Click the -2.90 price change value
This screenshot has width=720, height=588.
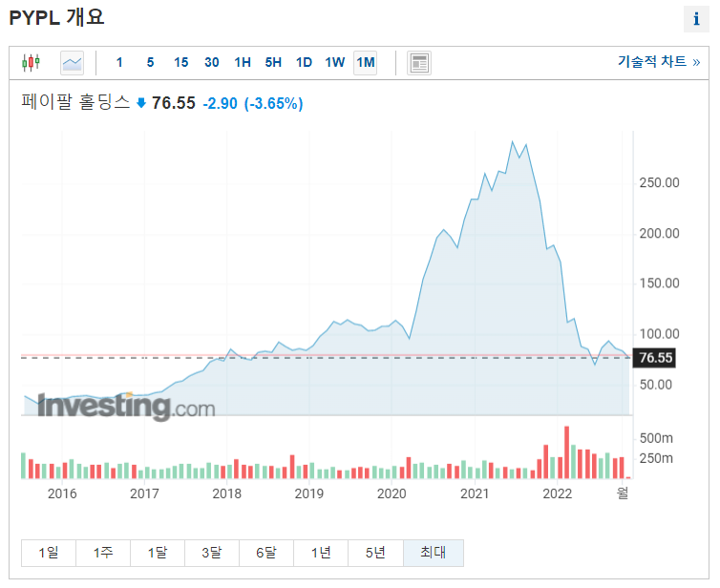[220, 103]
